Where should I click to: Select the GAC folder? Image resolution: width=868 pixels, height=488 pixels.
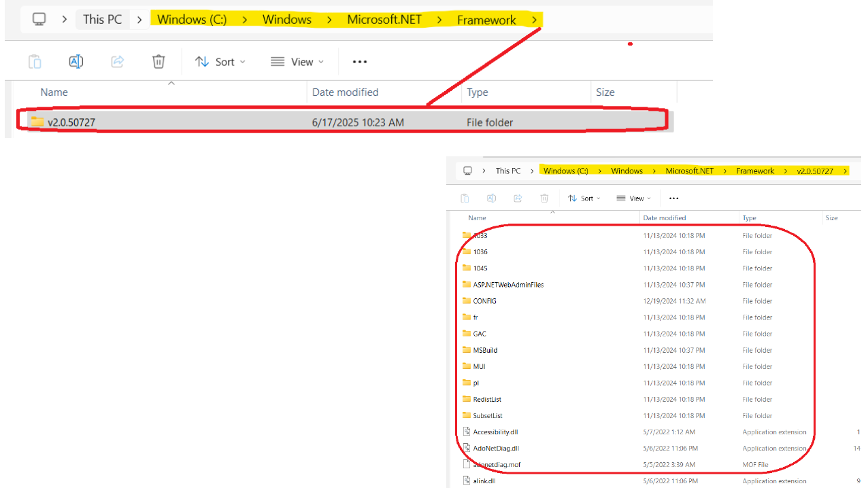(480, 334)
